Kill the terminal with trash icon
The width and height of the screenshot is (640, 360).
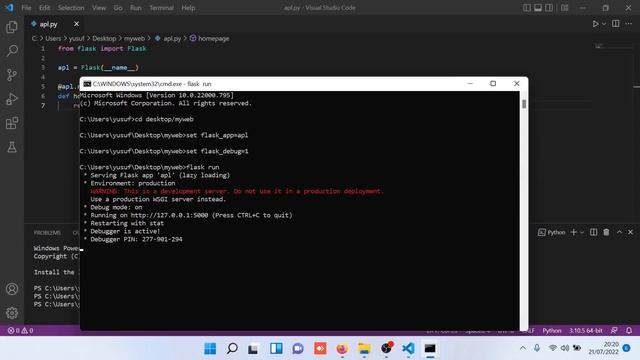pyautogui.click(x=606, y=232)
